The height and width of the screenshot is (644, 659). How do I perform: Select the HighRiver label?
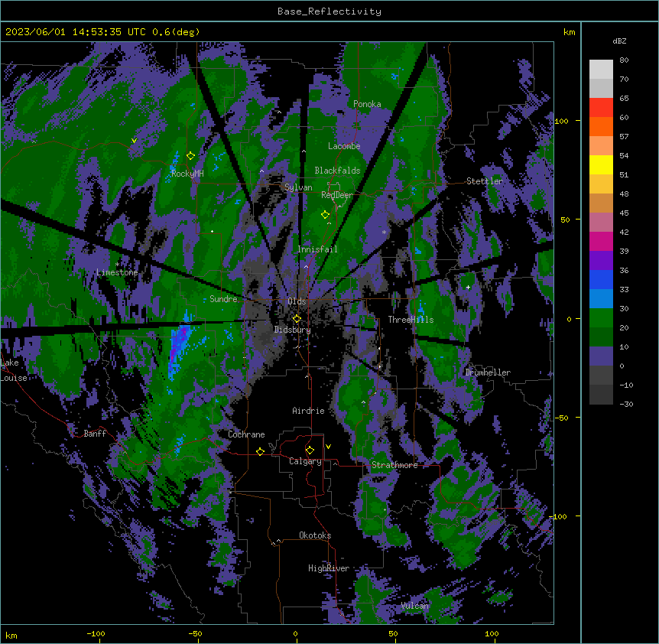329,568
